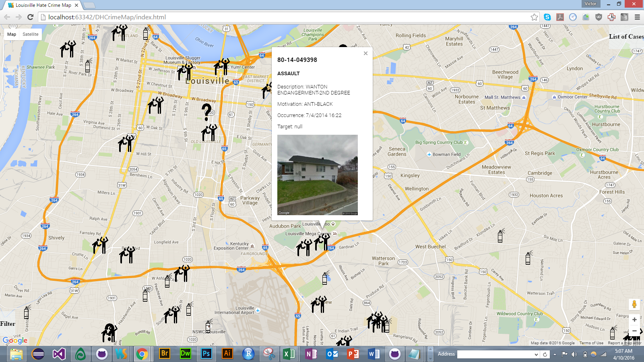Launch Adobe Bridge from the taskbar
Screen dimensions: 644x362
164,354
